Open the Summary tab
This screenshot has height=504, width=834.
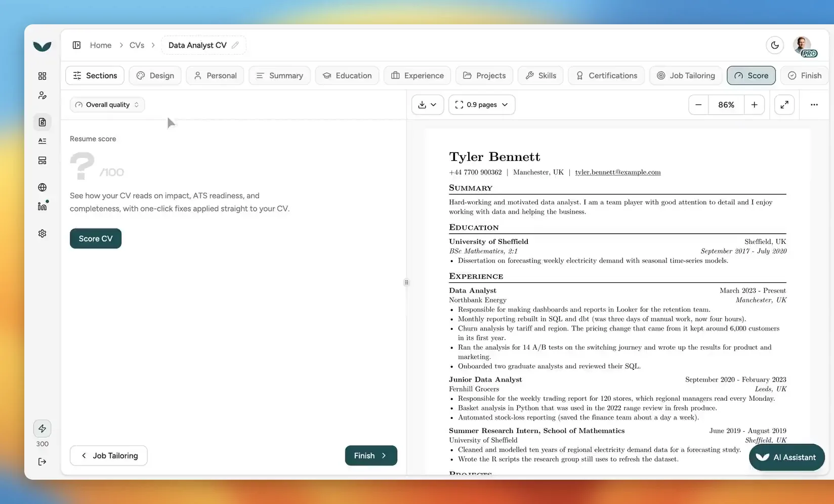(279, 75)
